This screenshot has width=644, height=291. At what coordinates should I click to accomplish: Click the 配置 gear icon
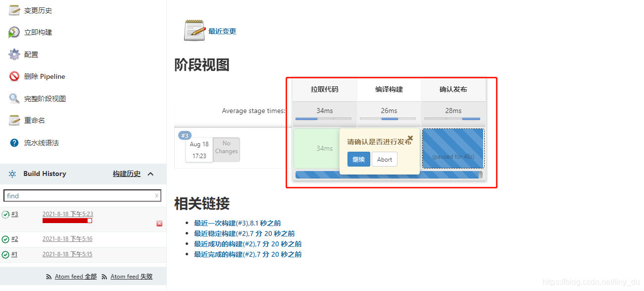click(x=14, y=55)
